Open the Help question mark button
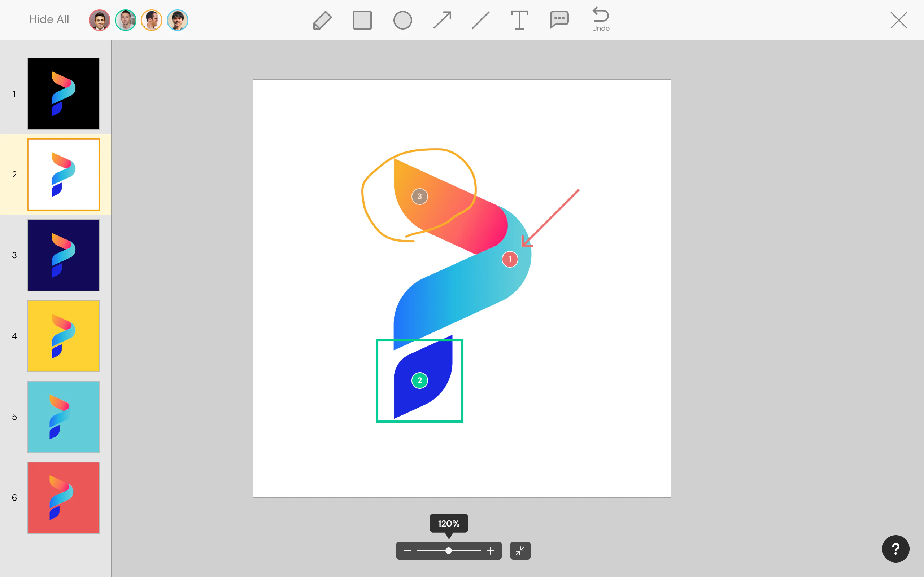The width and height of the screenshot is (924, 577). click(895, 549)
